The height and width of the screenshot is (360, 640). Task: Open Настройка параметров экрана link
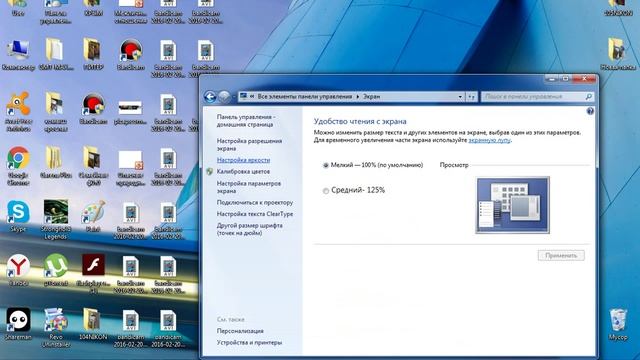[x=249, y=187]
